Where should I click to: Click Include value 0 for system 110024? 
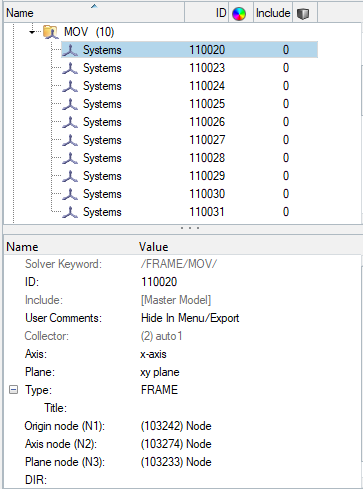(x=286, y=86)
